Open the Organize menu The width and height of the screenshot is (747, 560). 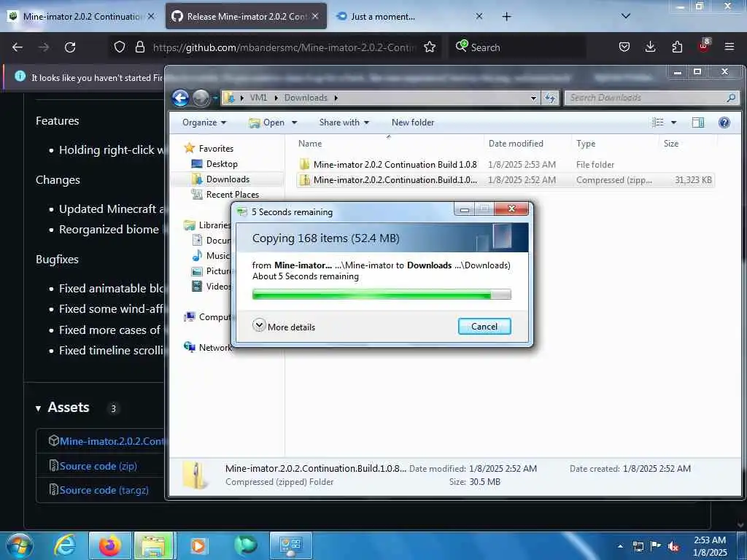(204, 122)
